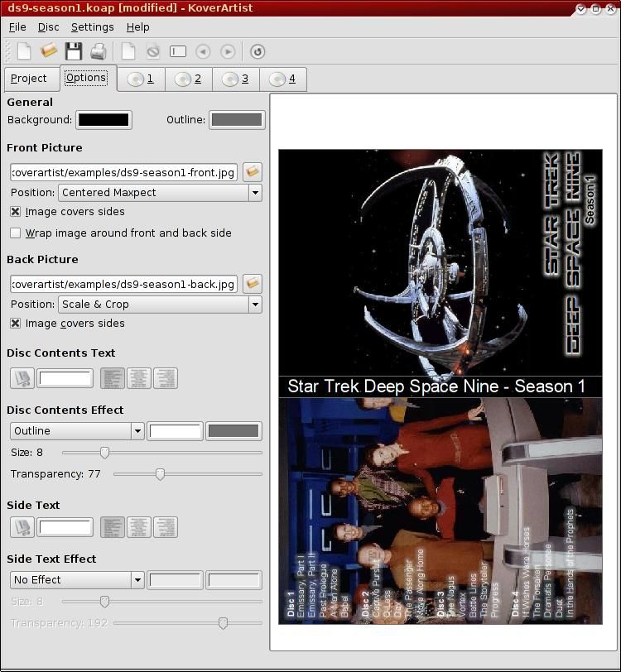Open a project with the folder toolbar icon
The image size is (621, 672).
[x=49, y=51]
